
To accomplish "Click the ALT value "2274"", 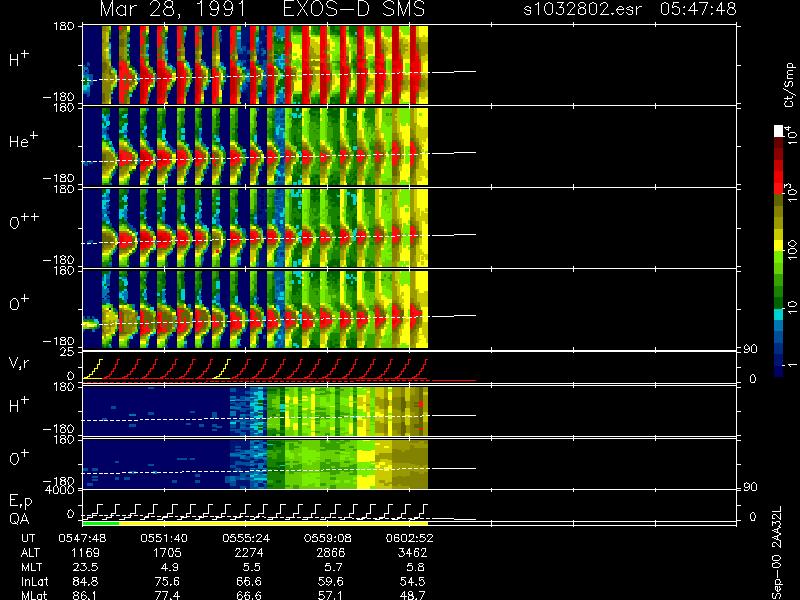I will tap(249, 553).
